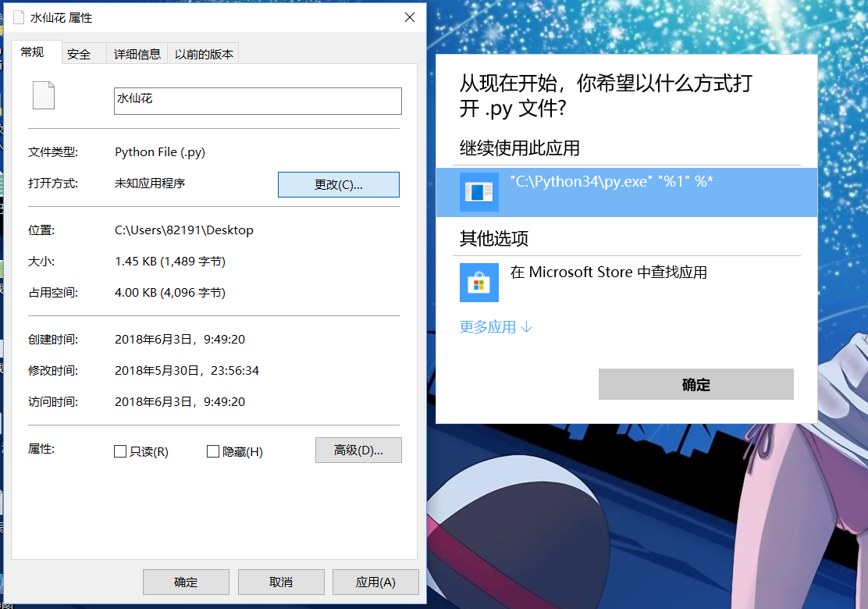Enable the 隐藏(H) checkbox
Screen dimensions: 868x609
(x=212, y=451)
